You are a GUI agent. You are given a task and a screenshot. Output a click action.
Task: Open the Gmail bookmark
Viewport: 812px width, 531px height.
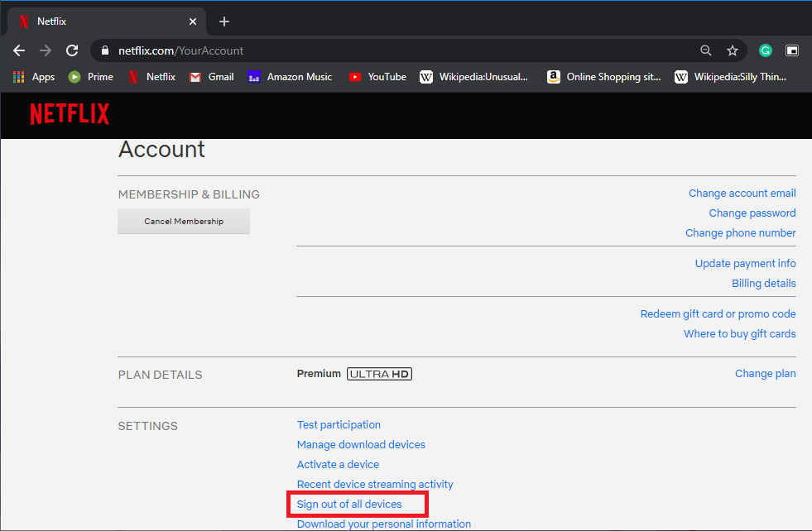pyautogui.click(x=211, y=77)
